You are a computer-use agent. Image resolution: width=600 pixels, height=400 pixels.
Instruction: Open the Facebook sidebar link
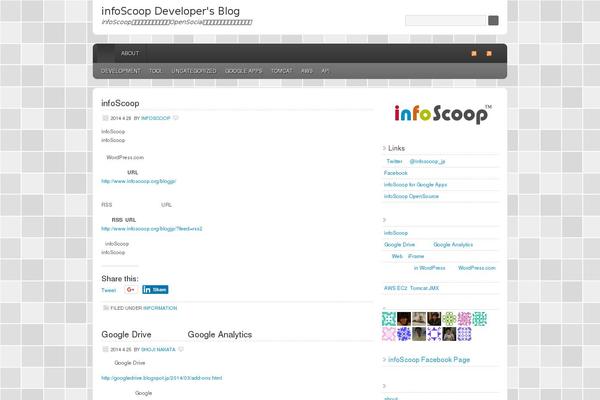tap(396, 173)
